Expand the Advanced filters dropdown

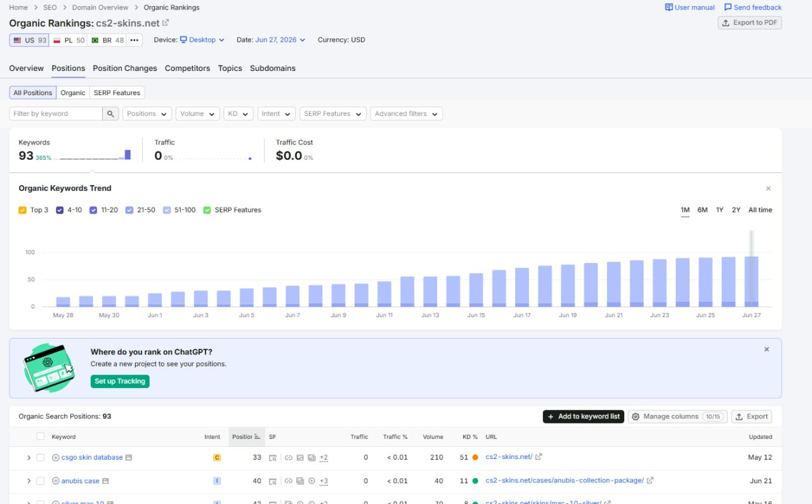[406, 113]
